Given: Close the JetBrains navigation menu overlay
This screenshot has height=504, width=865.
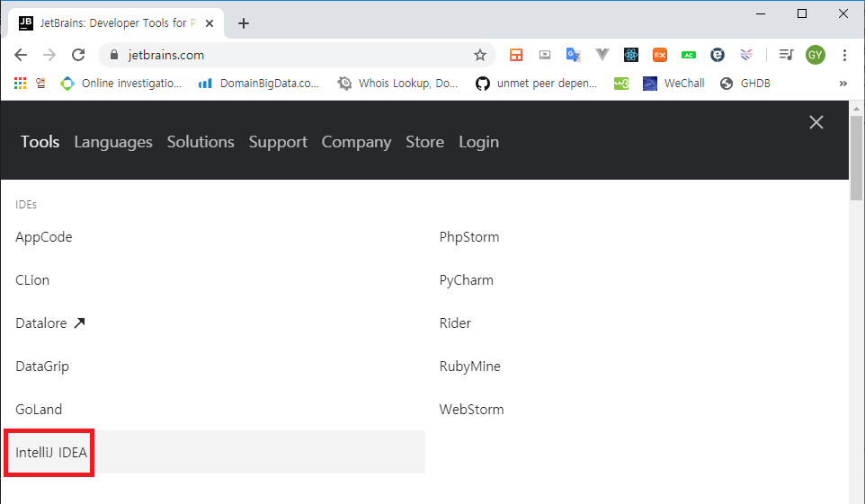Looking at the screenshot, I should [816, 122].
